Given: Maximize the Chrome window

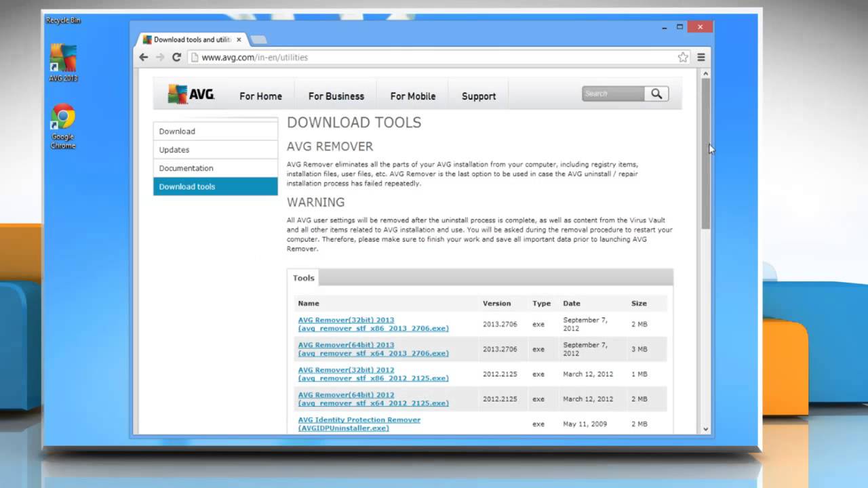Looking at the screenshot, I should [x=680, y=27].
